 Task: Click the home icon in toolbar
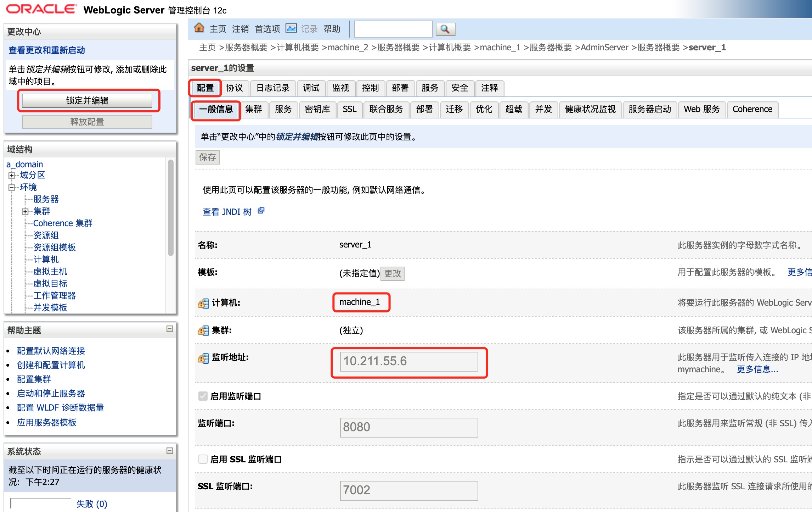click(x=199, y=28)
